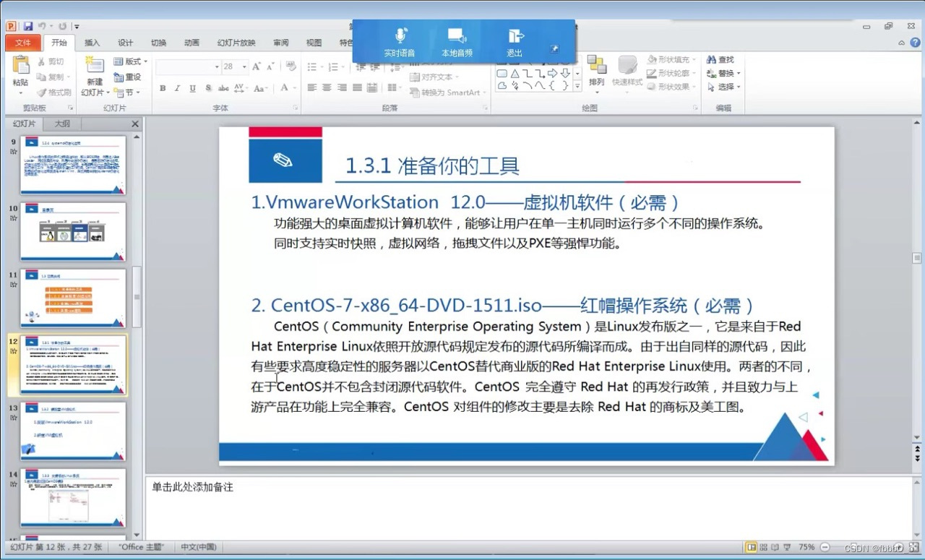This screenshot has height=560, width=925.
Task: Click the 实时语音 microphone icon
Action: tap(400, 35)
